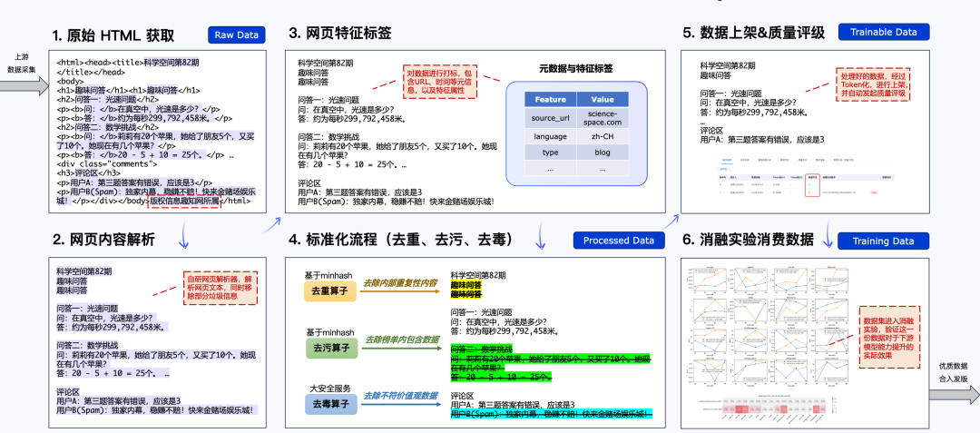Select the <h3>评论区</h3> HTML line
Image resolution: width=980 pixels, height=433 pixels.
pos(89,173)
